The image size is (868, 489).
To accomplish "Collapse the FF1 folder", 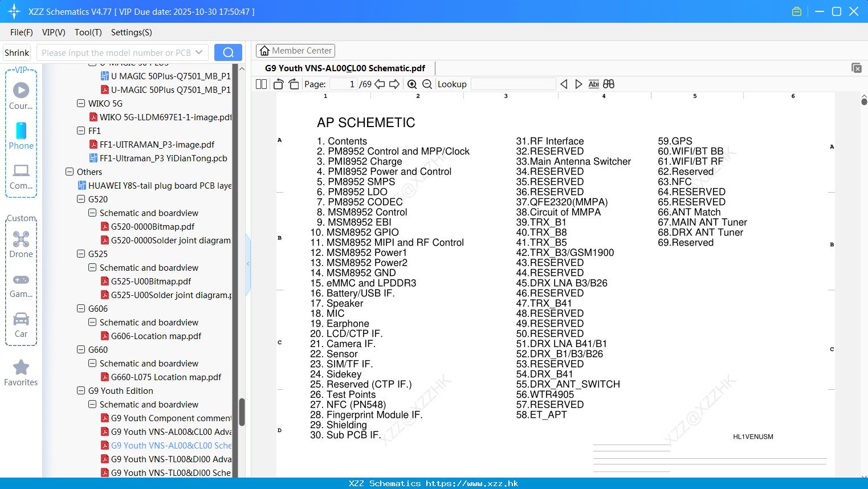I will (x=81, y=131).
